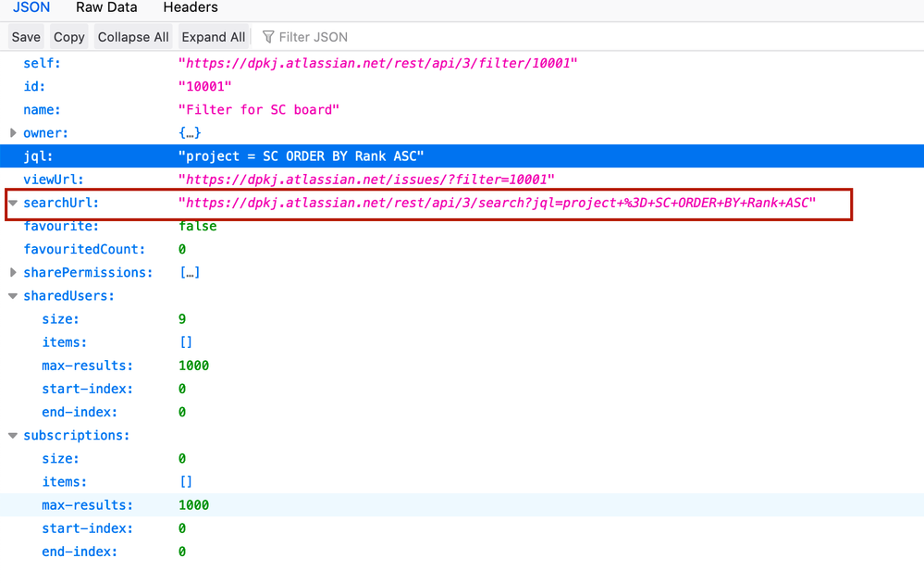924x583 pixels.
Task: Click the favourite value false
Action: pos(197,227)
